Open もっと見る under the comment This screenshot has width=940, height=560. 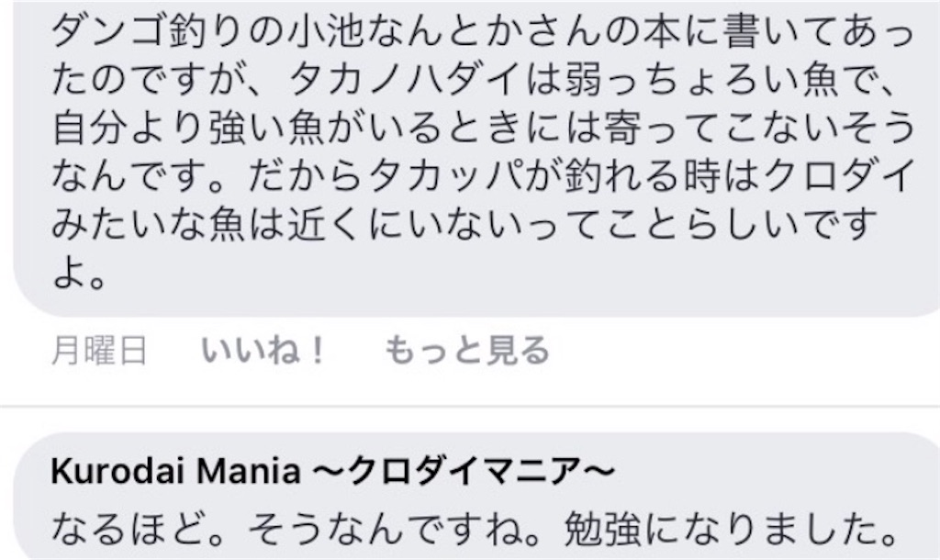(466, 351)
